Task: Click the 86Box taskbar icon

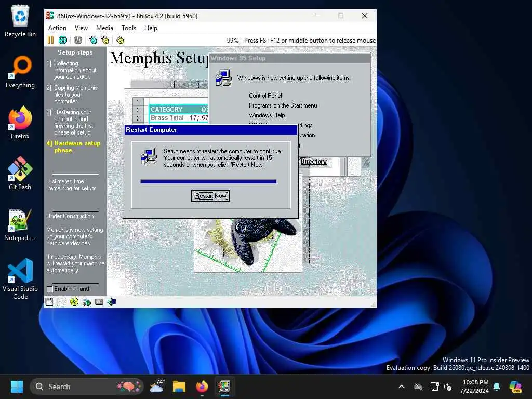Action: [x=224, y=387]
